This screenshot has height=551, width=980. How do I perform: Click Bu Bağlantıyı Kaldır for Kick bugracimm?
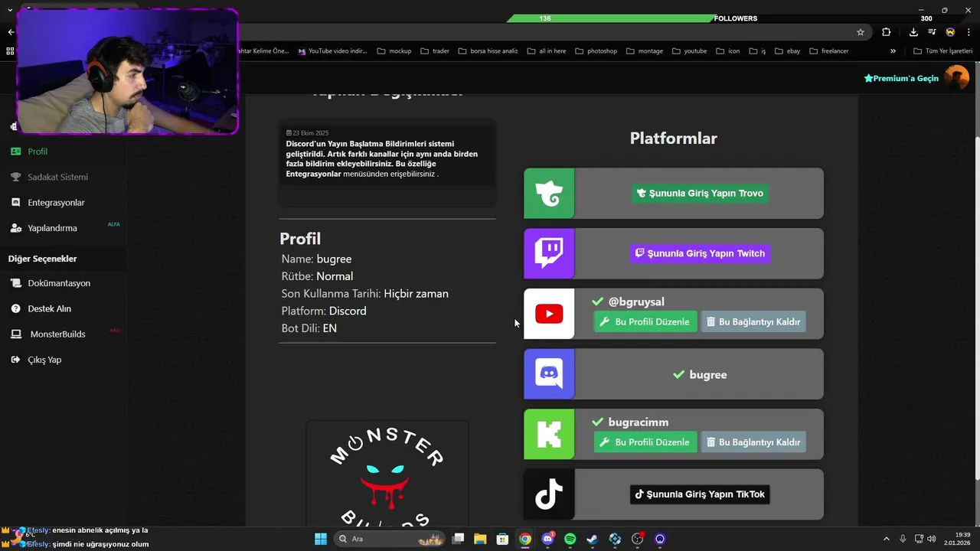point(753,442)
